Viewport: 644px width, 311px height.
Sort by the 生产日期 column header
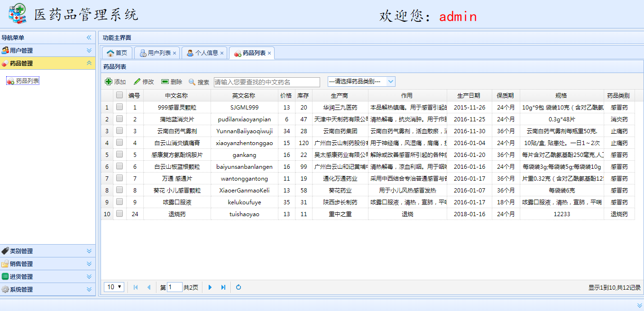[469, 95]
